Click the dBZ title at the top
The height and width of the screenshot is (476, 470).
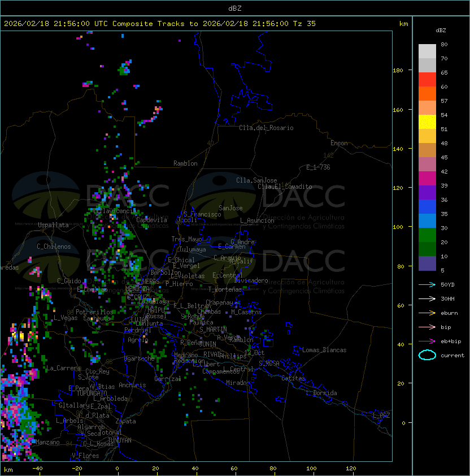pyautogui.click(x=235, y=8)
